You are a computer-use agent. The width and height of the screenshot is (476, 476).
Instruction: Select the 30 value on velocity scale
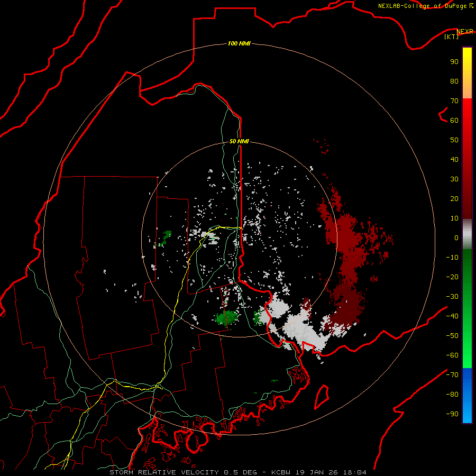coord(454,179)
